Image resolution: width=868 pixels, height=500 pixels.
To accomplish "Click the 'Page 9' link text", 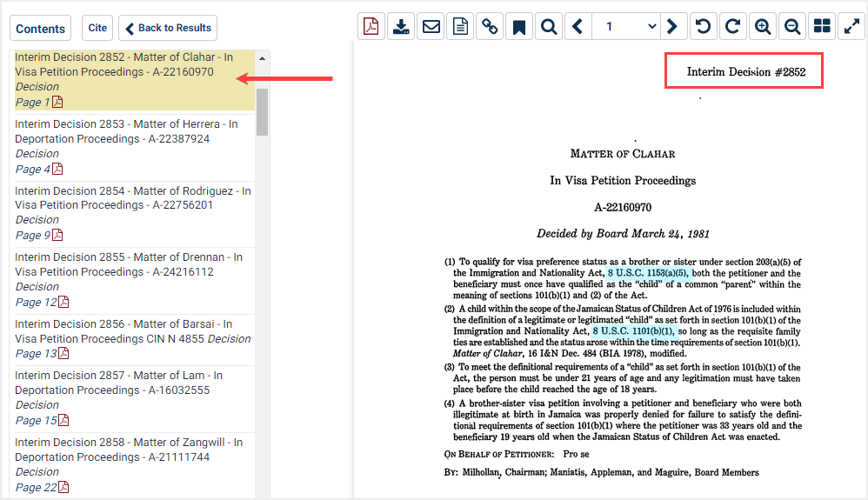I will (x=33, y=235).
